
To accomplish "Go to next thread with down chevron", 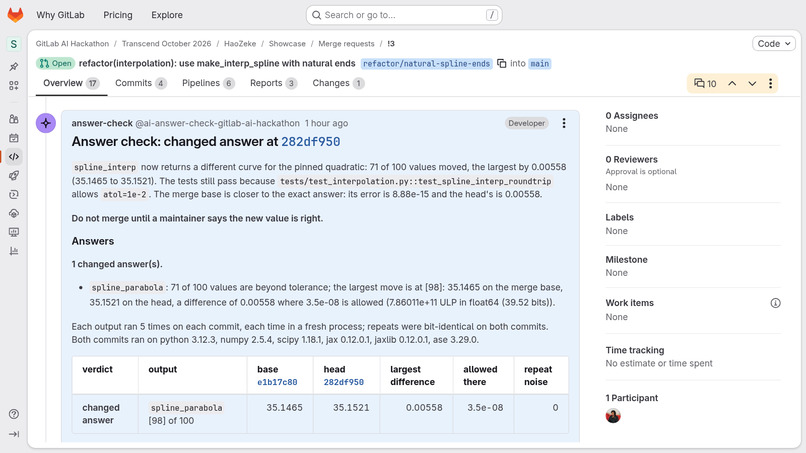I will coord(752,83).
